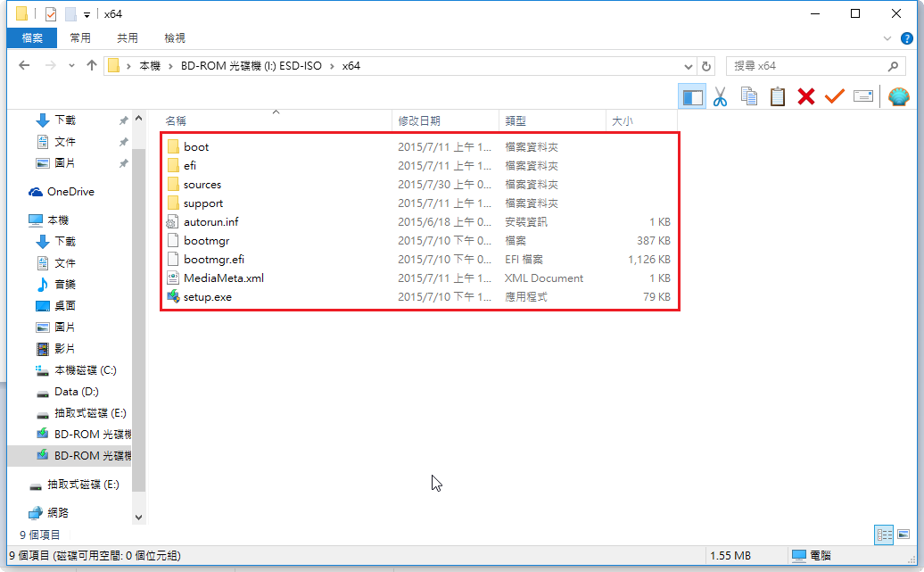
Task: Switch to large icons view in status bar
Action: tap(904, 535)
